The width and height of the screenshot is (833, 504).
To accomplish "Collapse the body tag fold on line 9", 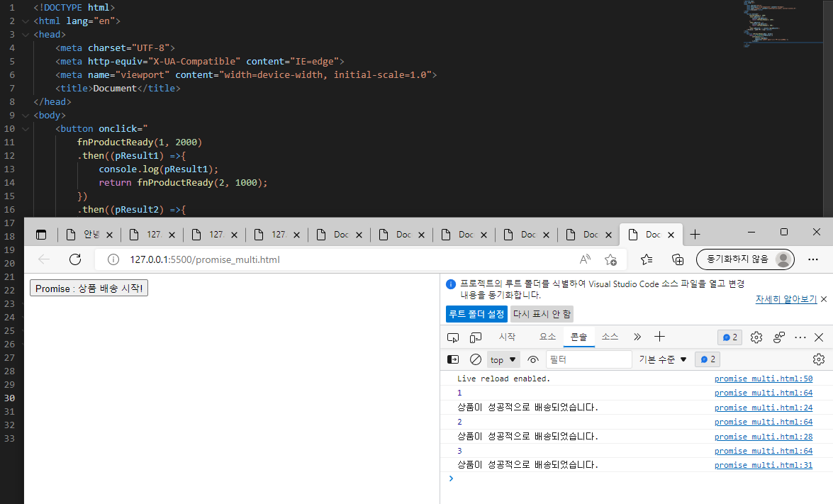I will (25, 116).
